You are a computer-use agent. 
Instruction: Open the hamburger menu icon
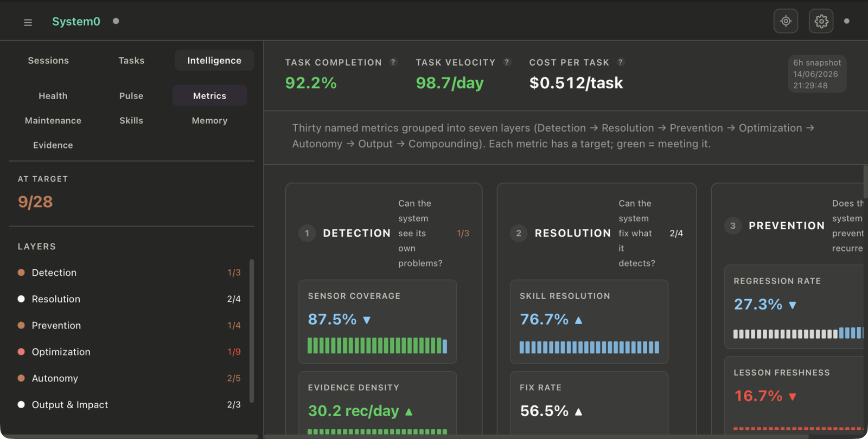[x=28, y=22]
